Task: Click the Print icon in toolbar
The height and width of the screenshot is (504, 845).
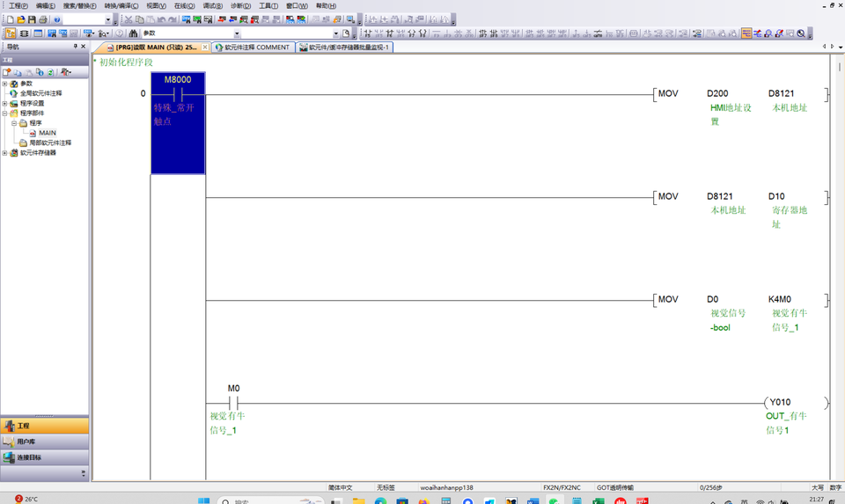Action: click(43, 19)
